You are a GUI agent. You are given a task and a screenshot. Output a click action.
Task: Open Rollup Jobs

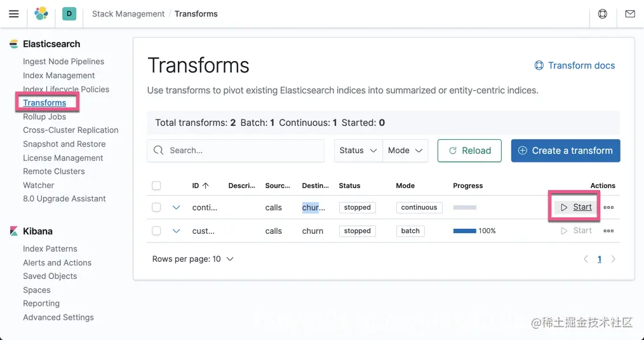coord(44,117)
